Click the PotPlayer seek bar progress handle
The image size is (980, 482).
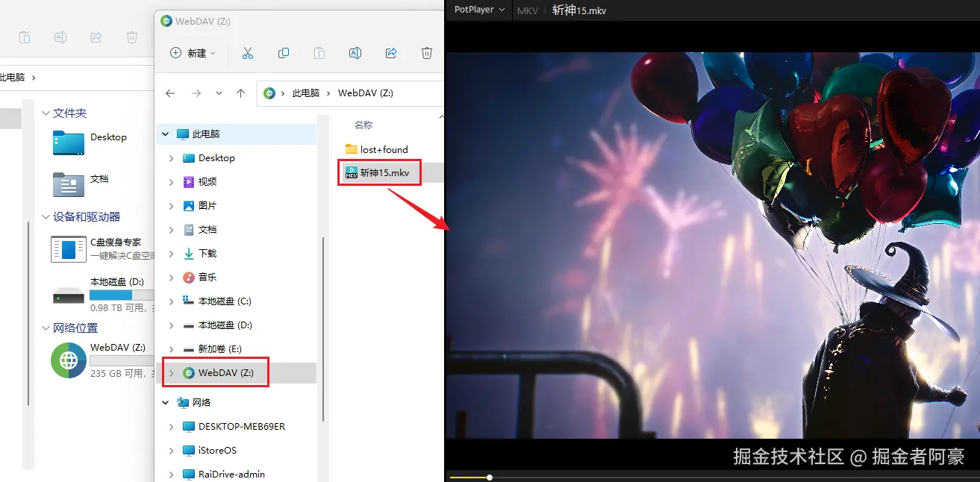(490, 477)
